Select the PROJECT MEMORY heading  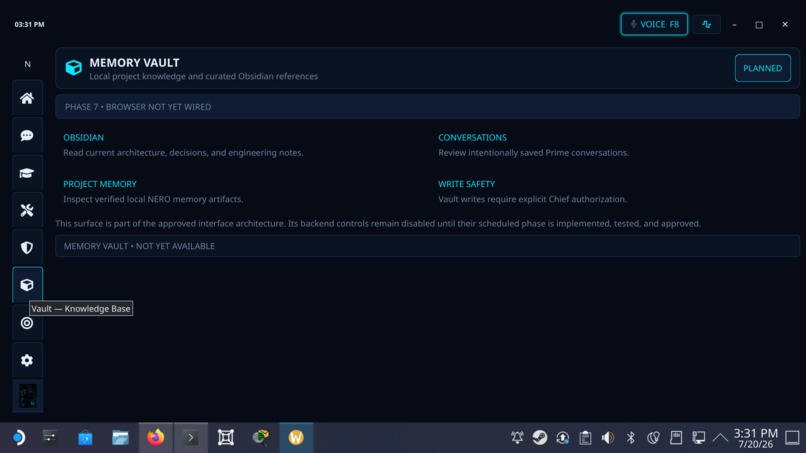100,184
